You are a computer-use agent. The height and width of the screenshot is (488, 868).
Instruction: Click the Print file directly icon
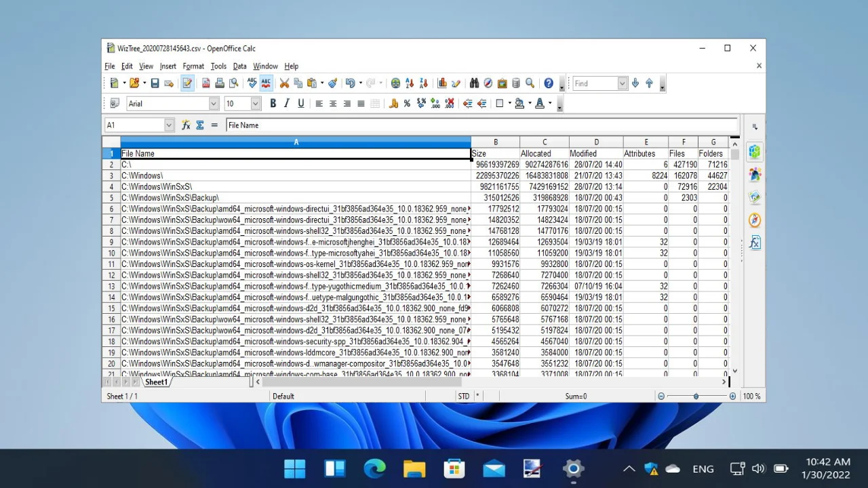tap(220, 83)
